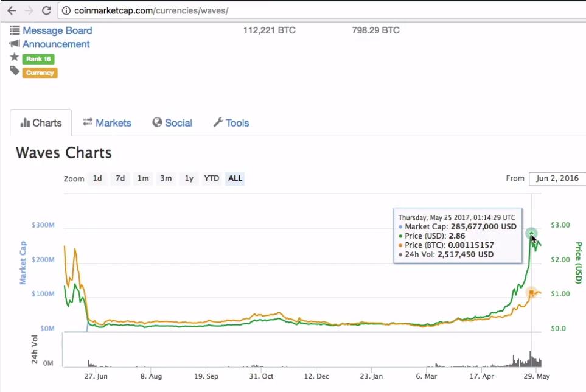Open the Announcement link
This screenshot has height=392, width=586.
(x=56, y=44)
